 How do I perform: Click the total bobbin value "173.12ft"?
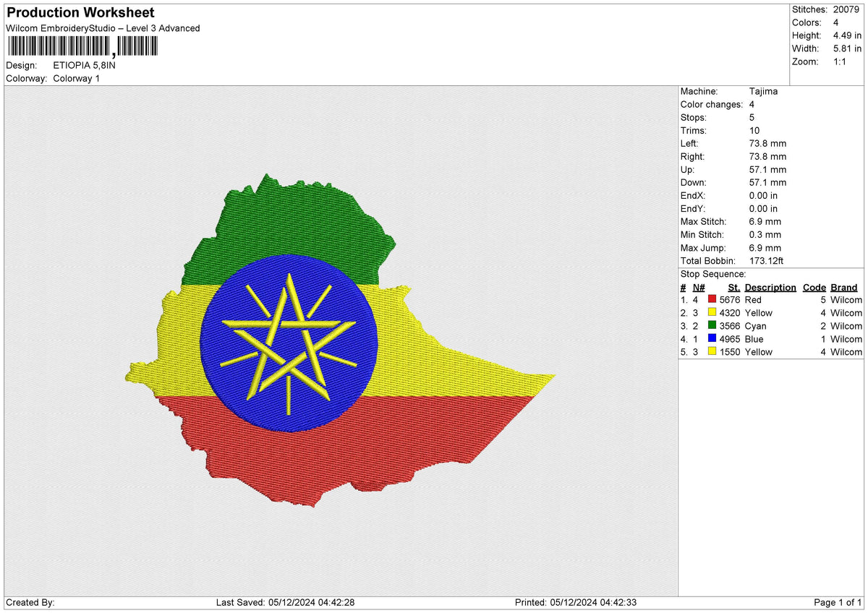(767, 260)
